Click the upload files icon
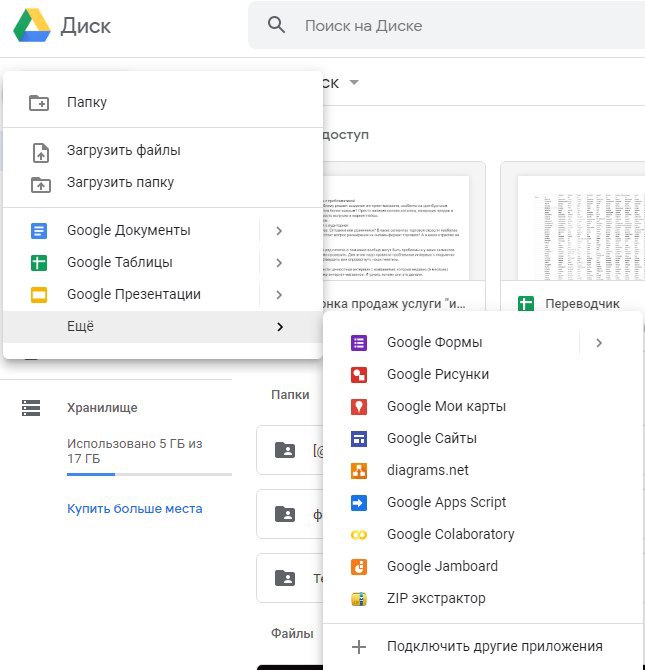The width and height of the screenshot is (645, 670). click(41, 152)
